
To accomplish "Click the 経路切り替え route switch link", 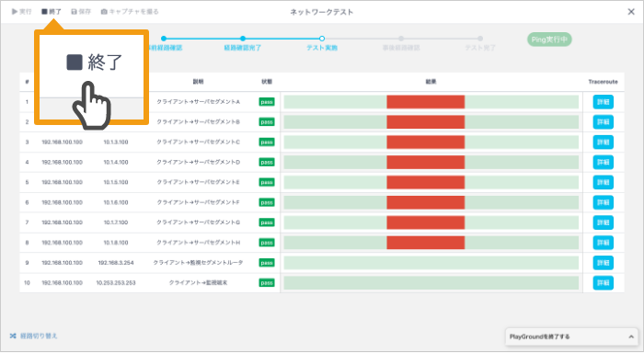I will (x=34, y=336).
